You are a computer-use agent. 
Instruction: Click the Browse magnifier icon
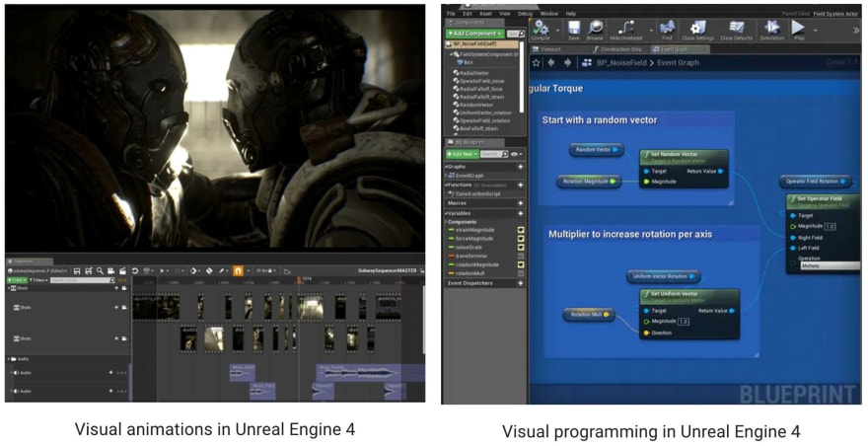click(595, 30)
